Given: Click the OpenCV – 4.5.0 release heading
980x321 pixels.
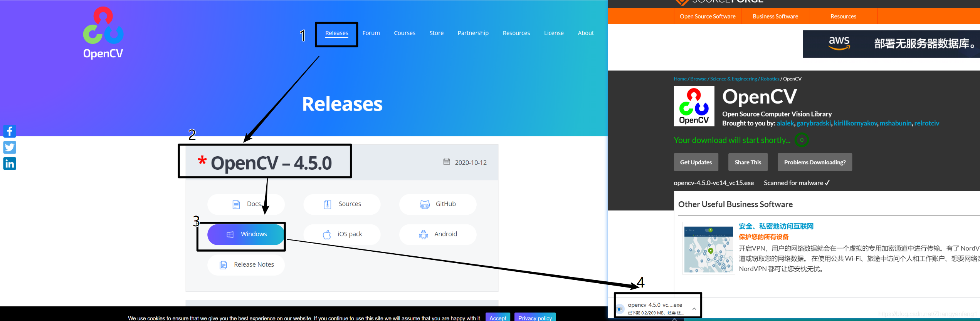Looking at the screenshot, I should (271, 163).
